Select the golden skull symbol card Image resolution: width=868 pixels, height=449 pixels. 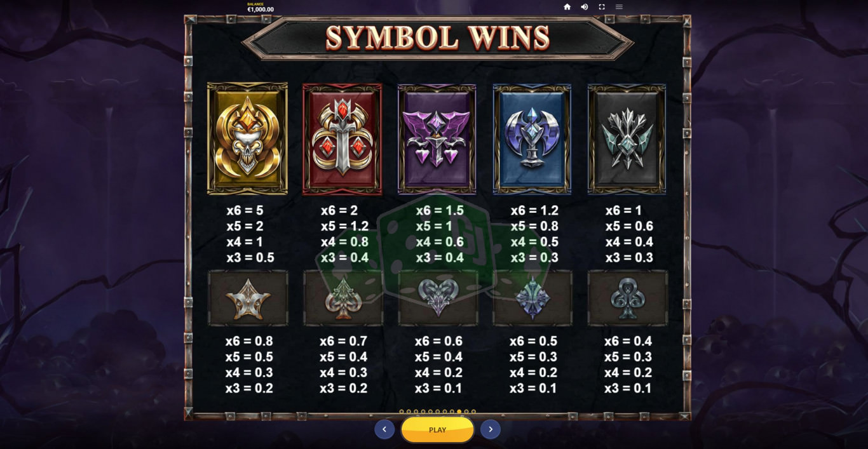tap(247, 138)
